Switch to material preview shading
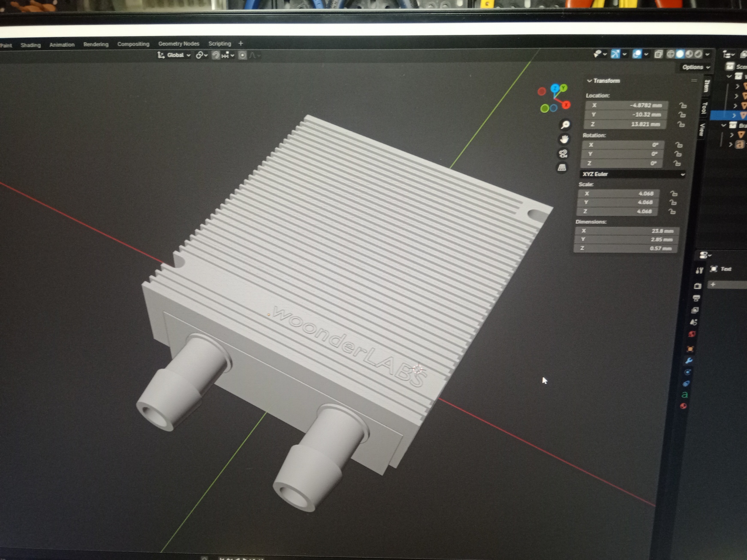This screenshot has height=560, width=747. 689,54
